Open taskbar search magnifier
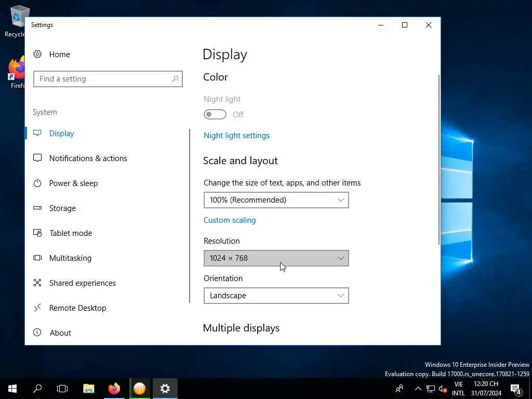This screenshot has width=532, height=399. pos(37,389)
